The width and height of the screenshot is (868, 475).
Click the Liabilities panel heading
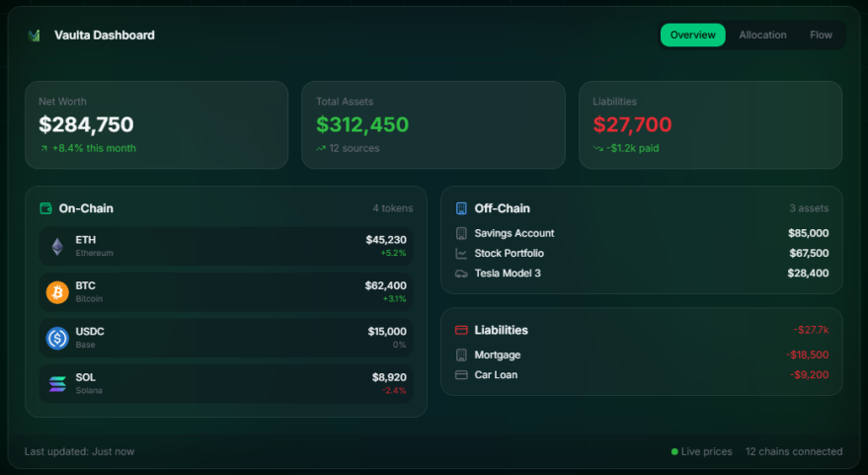pos(501,331)
